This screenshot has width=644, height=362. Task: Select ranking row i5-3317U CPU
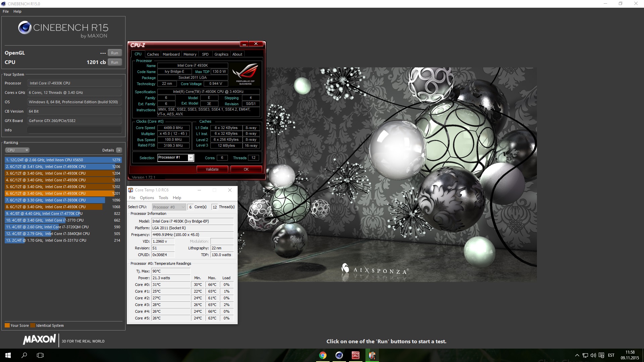(63, 240)
